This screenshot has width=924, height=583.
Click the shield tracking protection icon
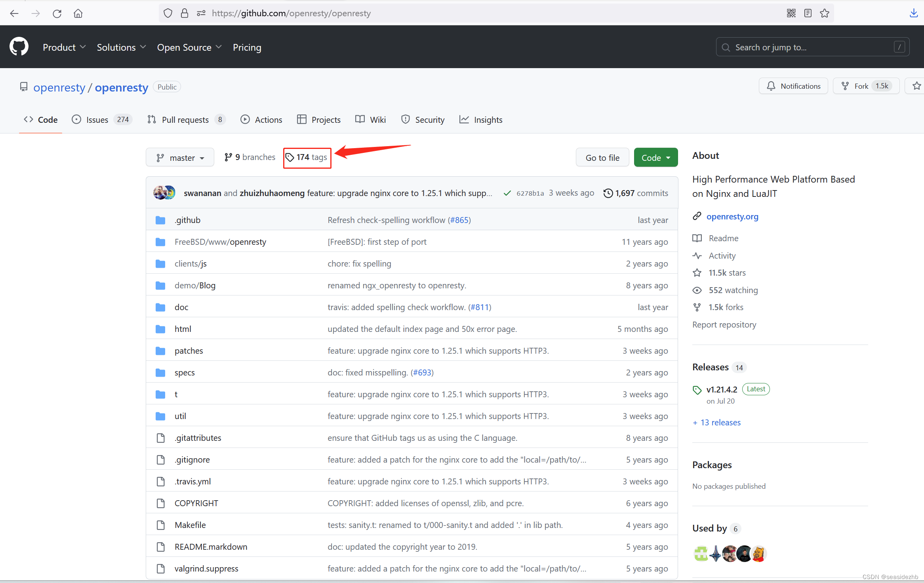(168, 13)
